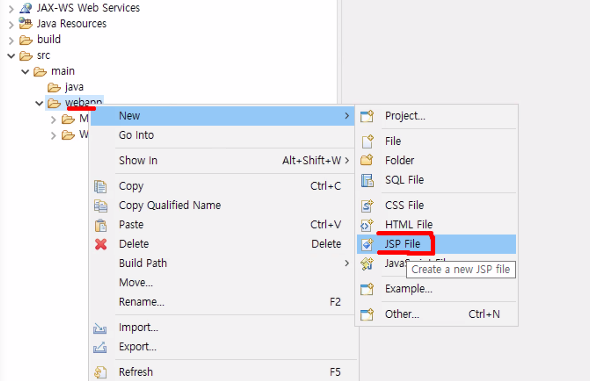The height and width of the screenshot is (381, 590).
Task: Create a new JSP File
Action: pos(436,244)
